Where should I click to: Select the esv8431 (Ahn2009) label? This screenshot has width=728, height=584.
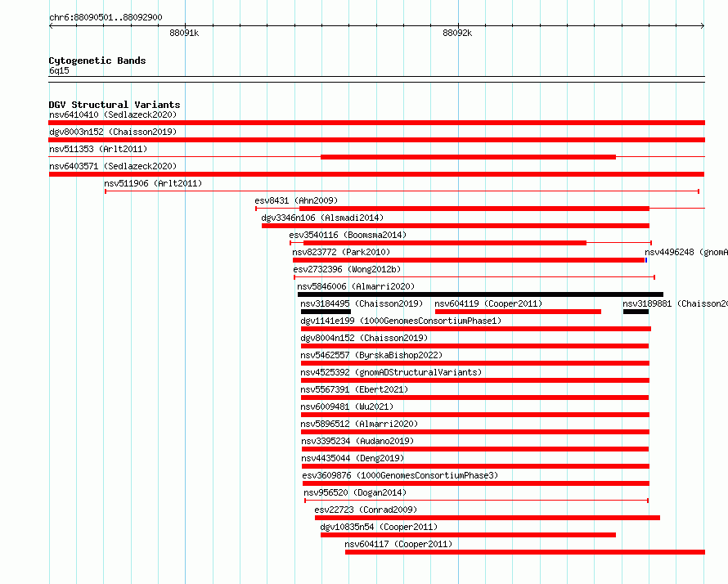[296, 200]
